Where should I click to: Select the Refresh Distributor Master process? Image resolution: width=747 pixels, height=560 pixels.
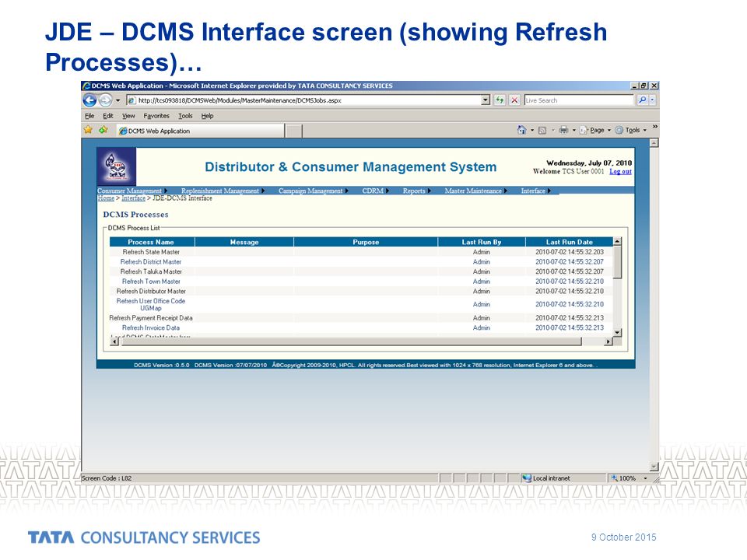click(151, 291)
